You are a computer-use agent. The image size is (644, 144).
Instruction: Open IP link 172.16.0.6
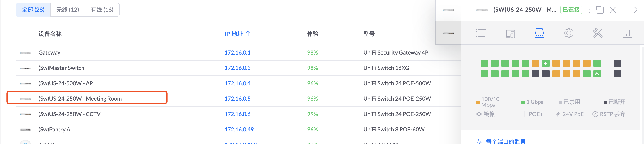click(237, 114)
